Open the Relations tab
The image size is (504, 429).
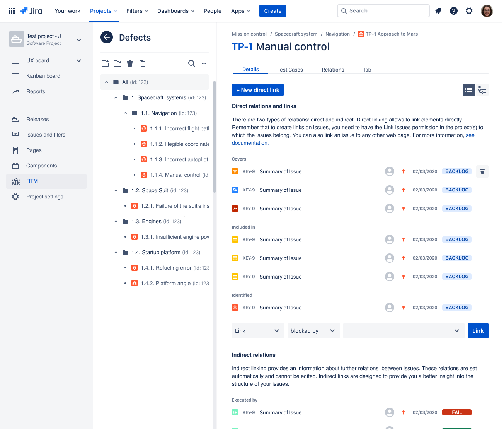click(333, 70)
